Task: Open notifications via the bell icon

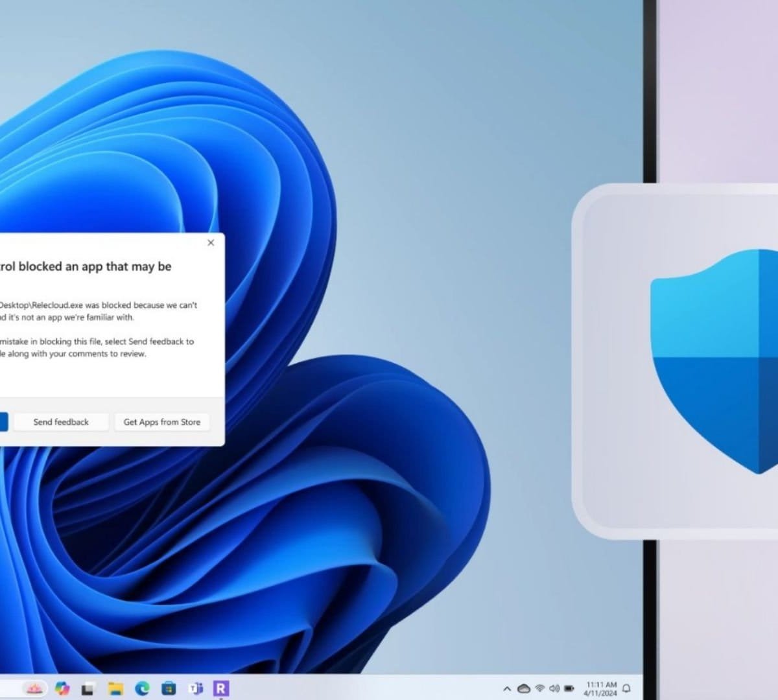Action: tap(627, 688)
